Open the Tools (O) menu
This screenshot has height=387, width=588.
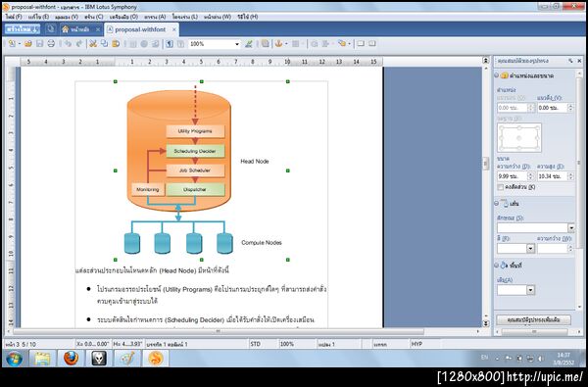(123, 17)
